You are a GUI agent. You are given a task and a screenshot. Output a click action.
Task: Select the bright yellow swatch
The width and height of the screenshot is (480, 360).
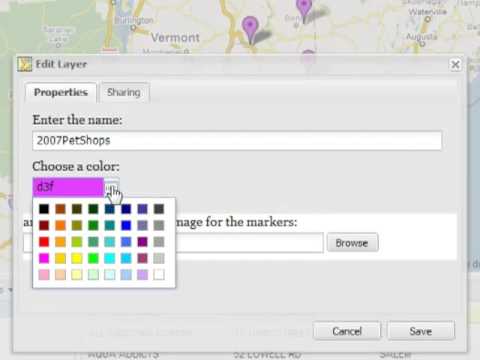point(77,258)
